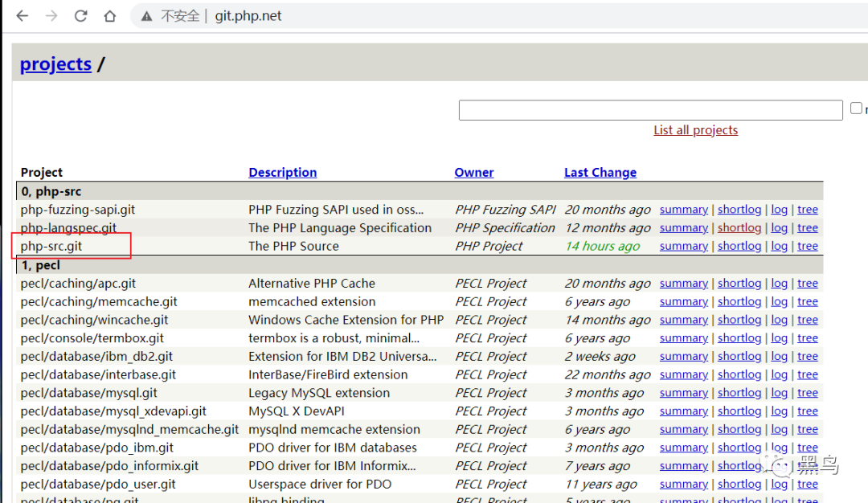Open tree for pecl/database/pdo_ibm.git

click(807, 448)
